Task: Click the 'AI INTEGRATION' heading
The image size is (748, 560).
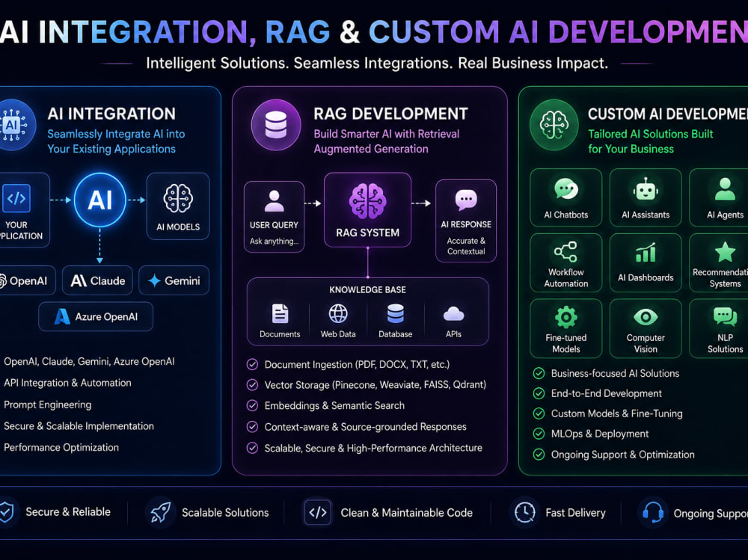Action: (111, 114)
